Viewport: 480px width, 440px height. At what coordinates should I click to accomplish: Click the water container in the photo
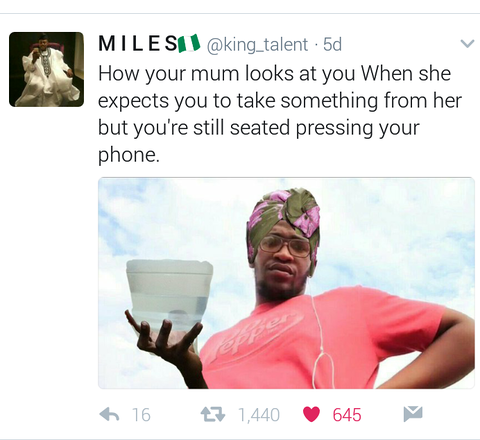[x=170, y=294]
